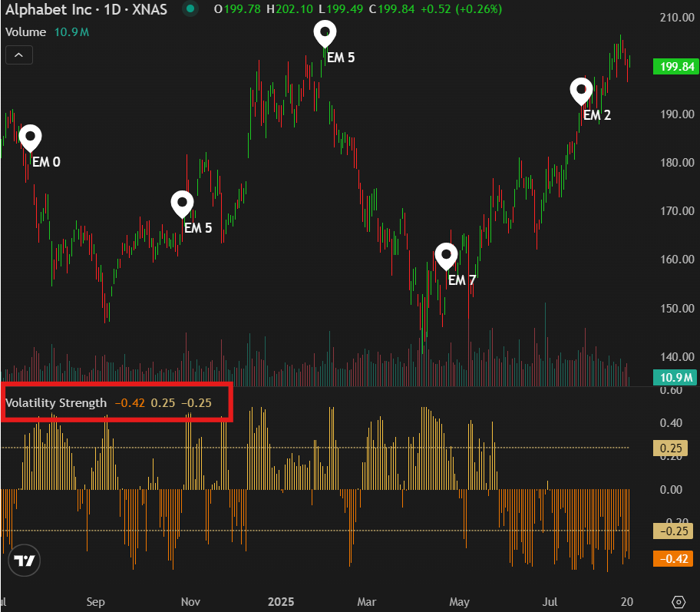Collapse the indicator legend chevron button
Screen dimensions: 700x612
coord(18,55)
